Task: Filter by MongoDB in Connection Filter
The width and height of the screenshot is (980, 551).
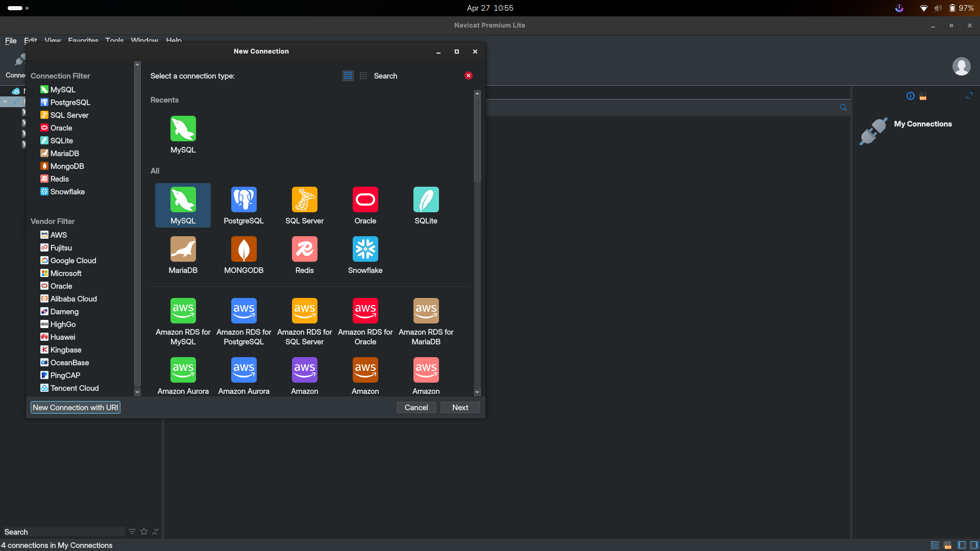Action: [62, 166]
